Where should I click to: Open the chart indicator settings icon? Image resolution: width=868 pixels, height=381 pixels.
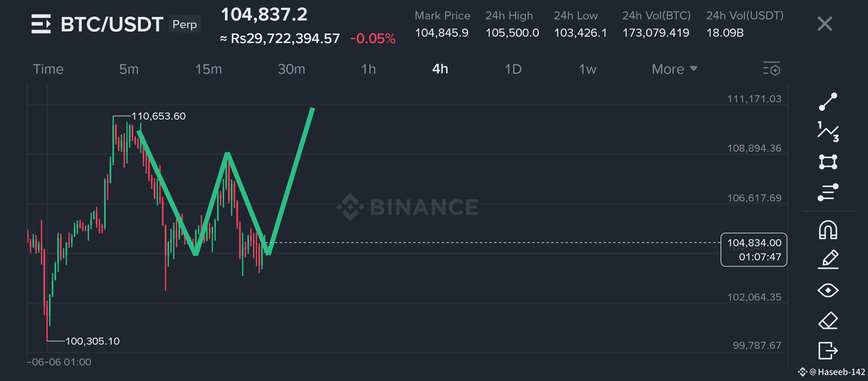772,69
